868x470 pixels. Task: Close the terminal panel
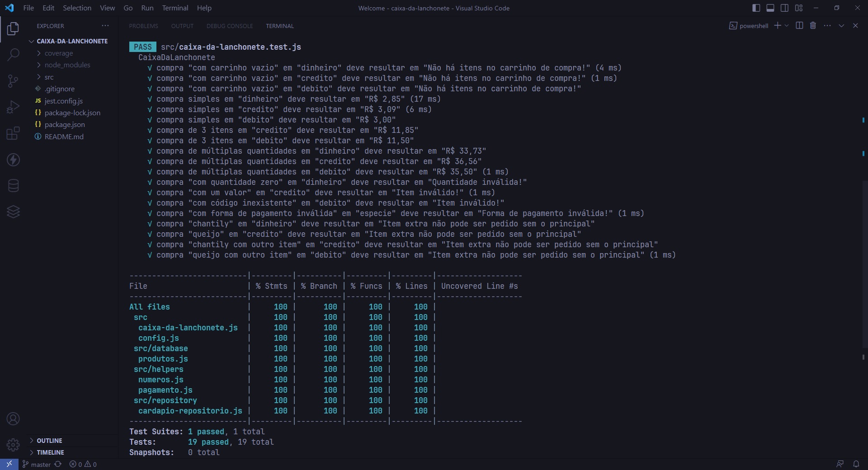point(855,26)
